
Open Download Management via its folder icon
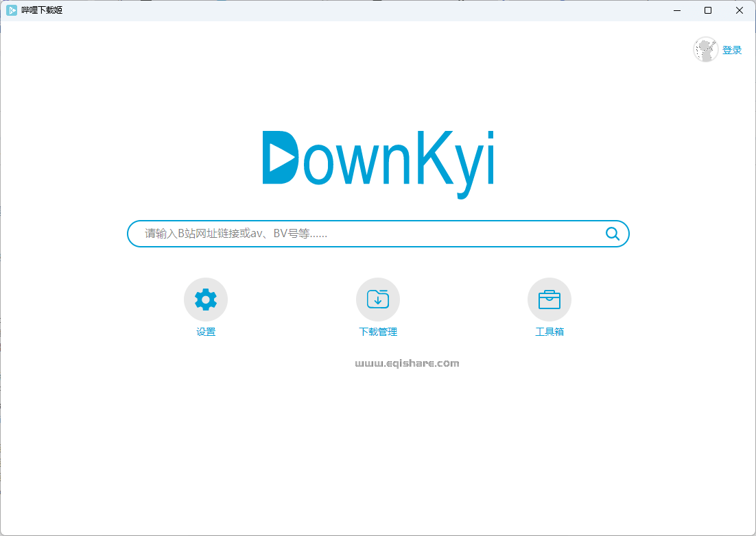pyautogui.click(x=377, y=299)
